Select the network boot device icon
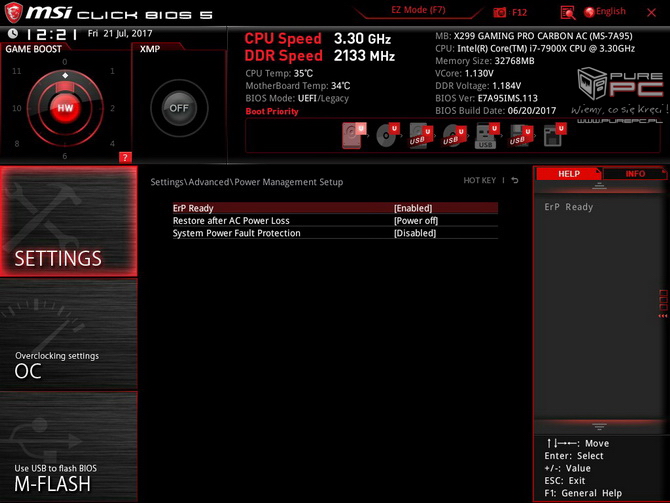Image resolution: width=670 pixels, height=503 pixels. pos(555,135)
